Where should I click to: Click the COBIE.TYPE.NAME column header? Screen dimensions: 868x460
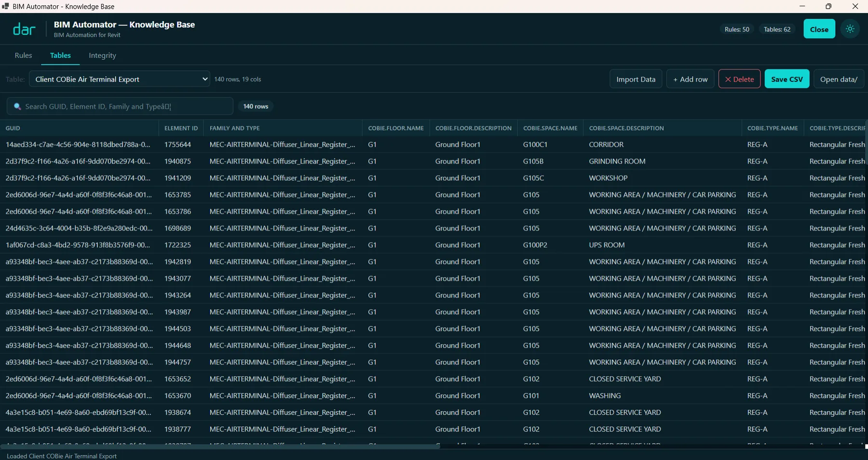tap(773, 128)
